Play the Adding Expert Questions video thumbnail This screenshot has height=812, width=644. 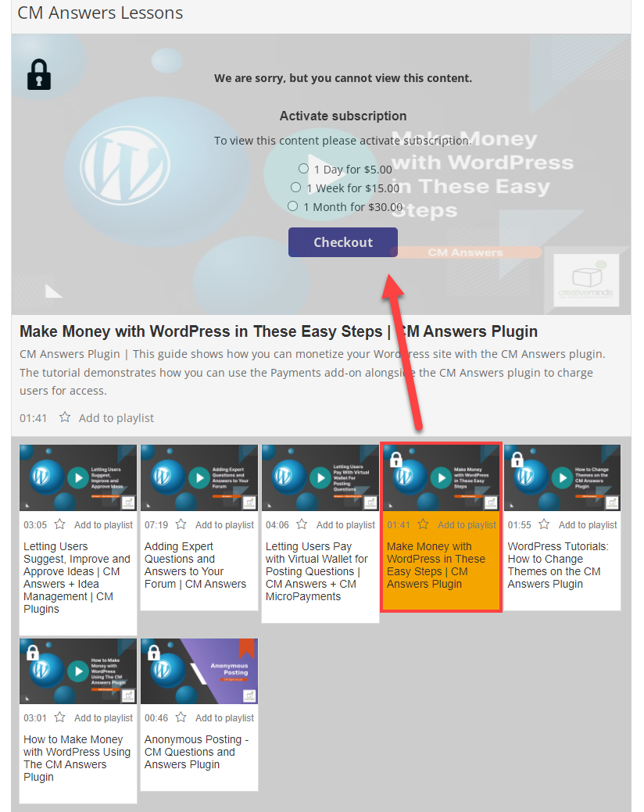199,478
